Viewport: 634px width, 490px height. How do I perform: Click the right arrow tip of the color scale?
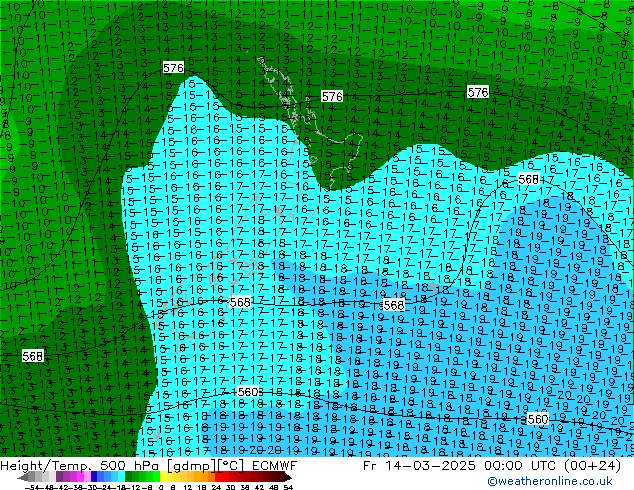pyautogui.click(x=290, y=477)
